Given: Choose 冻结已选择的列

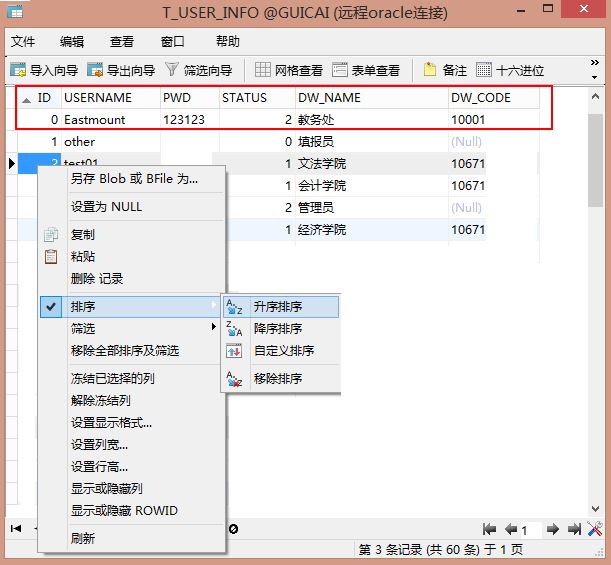Looking at the screenshot, I should coord(113,378).
